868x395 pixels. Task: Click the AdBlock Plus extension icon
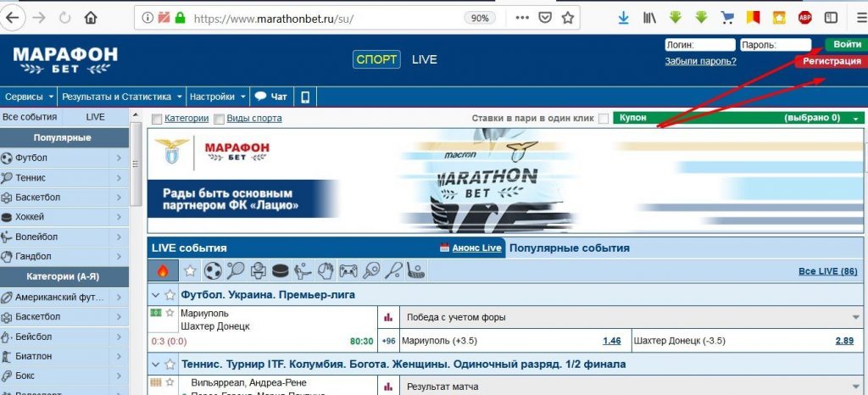tap(804, 17)
